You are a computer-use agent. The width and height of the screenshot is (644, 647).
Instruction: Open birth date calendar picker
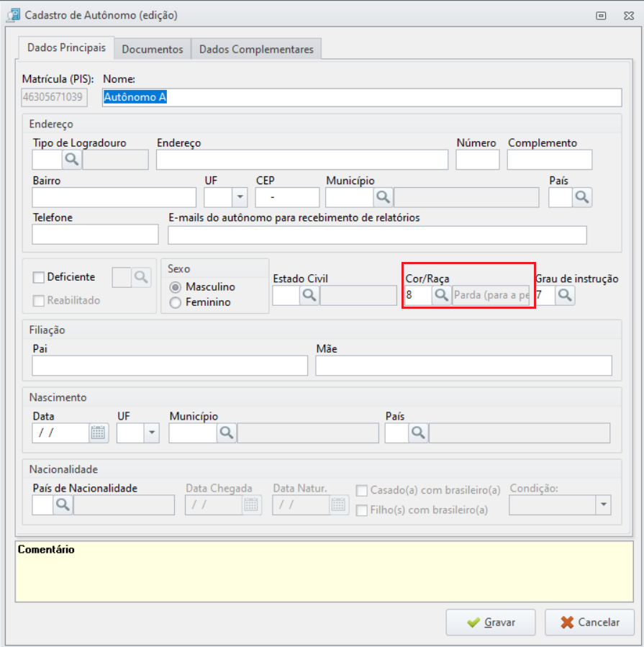[98, 433]
